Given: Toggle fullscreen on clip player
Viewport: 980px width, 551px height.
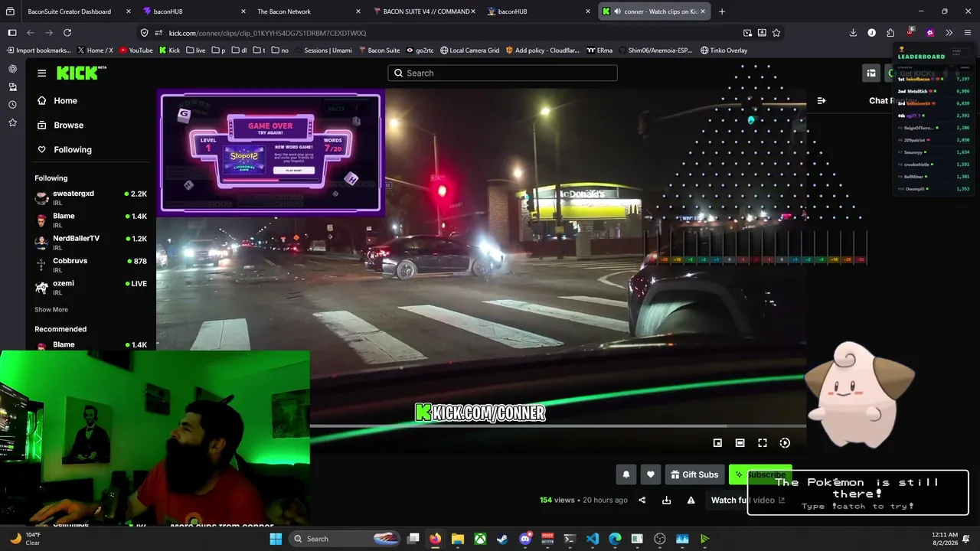Looking at the screenshot, I should [x=763, y=443].
